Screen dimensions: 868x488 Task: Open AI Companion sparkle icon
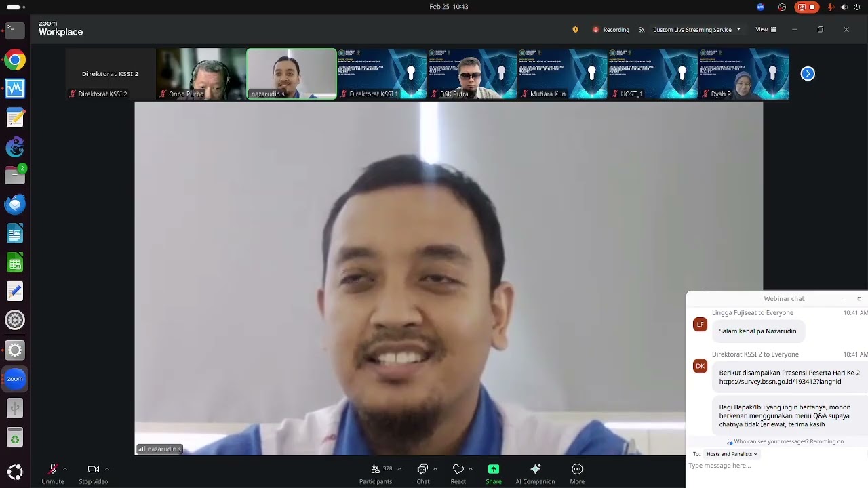(x=535, y=469)
